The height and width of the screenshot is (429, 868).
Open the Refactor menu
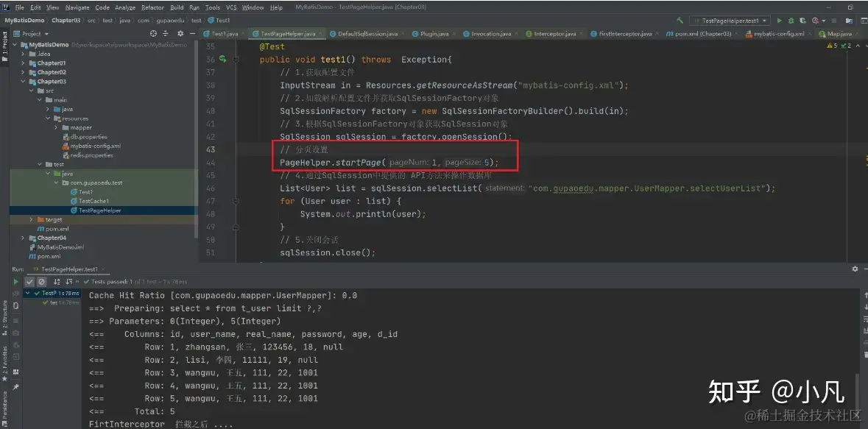pyautogui.click(x=152, y=8)
